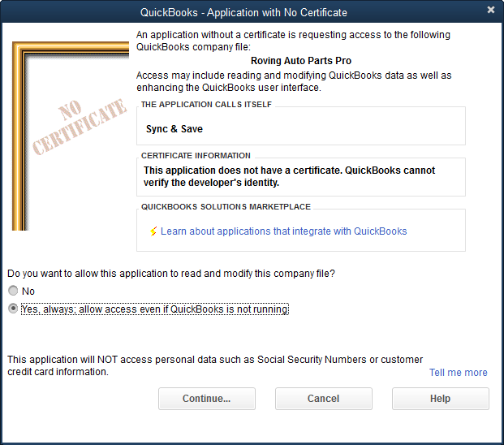Select "Yes, always" allow access radio button
504x445 pixels.
(13, 309)
